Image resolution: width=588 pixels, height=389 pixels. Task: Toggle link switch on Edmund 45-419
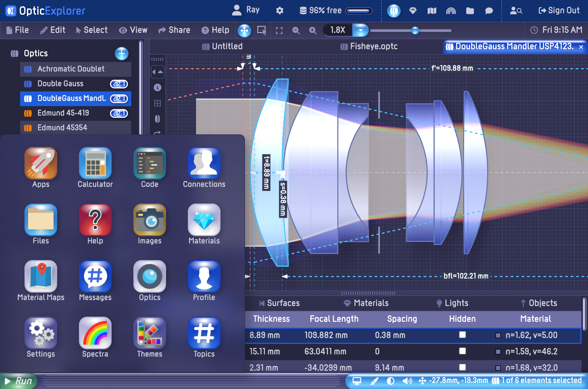click(119, 113)
